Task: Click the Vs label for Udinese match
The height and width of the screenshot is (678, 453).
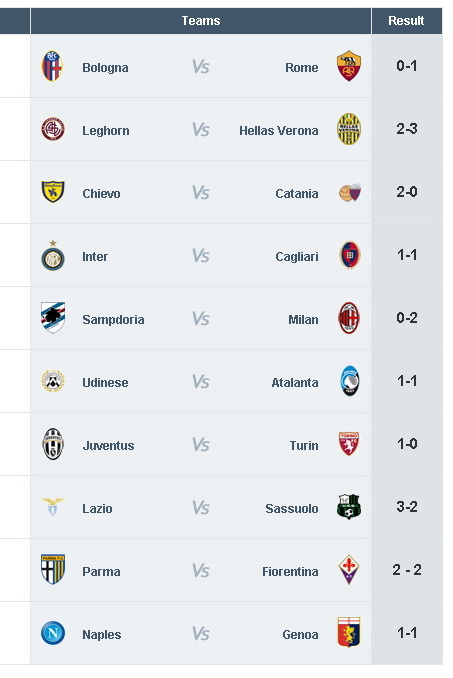Action: (201, 382)
